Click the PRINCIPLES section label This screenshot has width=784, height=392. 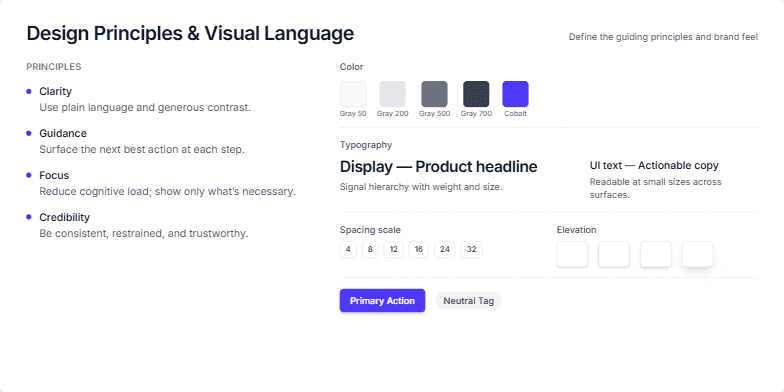point(54,66)
